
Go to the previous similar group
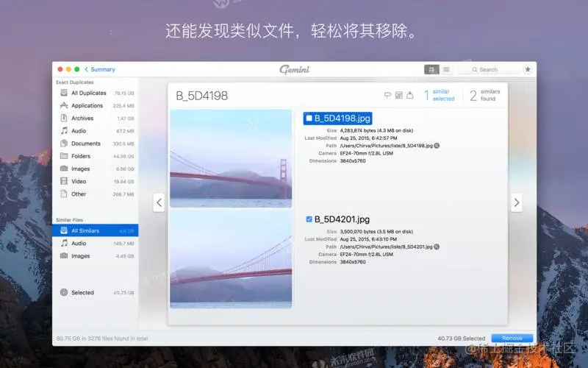(x=159, y=203)
